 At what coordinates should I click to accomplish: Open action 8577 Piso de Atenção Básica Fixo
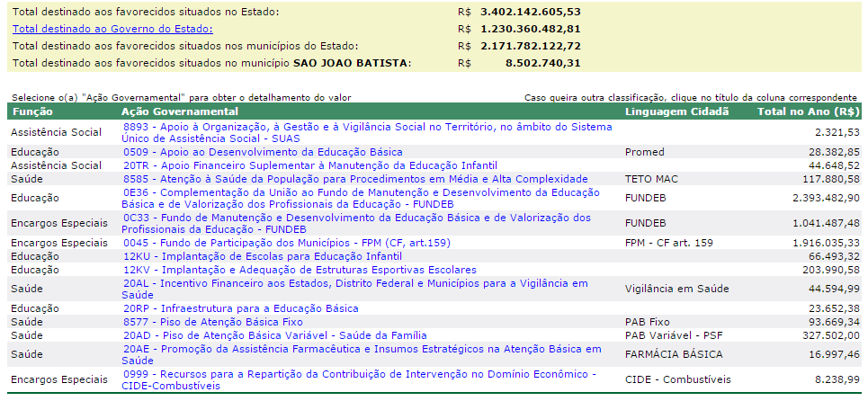[x=213, y=322]
